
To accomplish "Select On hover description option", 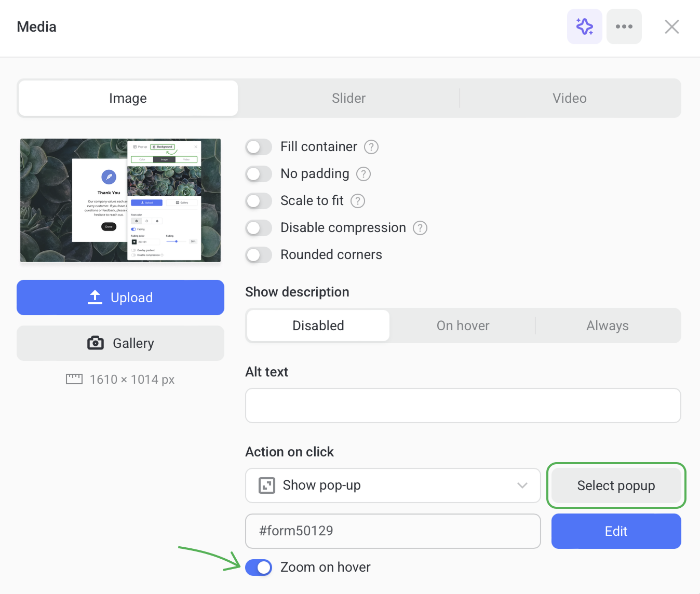I will pos(463,326).
